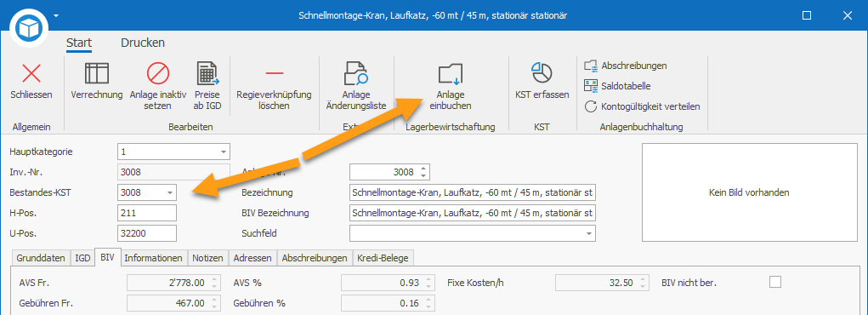Viewport: 868px width, 315px height.
Task: Click Anlage inaktiv setzen icon
Action: (158, 73)
